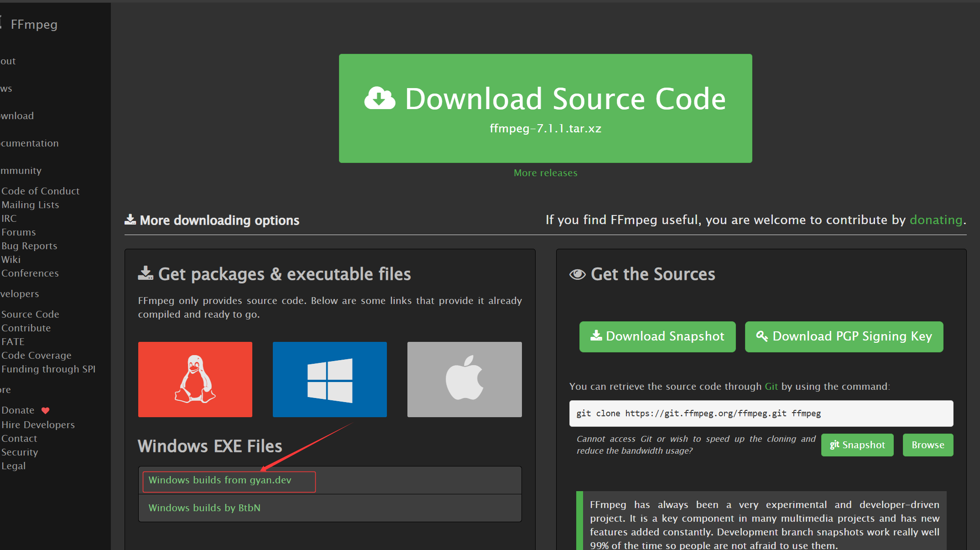The image size is (980, 550).
Task: Click the git Snapshot button
Action: [857, 445]
